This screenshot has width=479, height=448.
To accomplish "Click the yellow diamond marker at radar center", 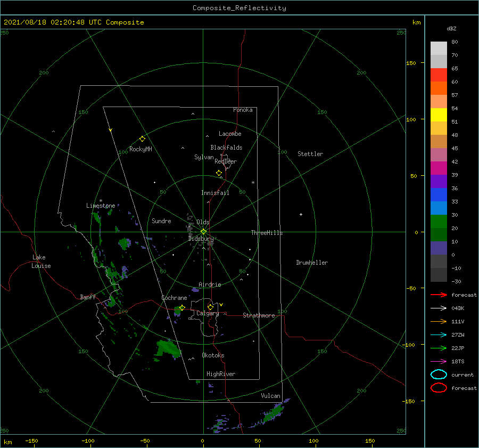I will pyautogui.click(x=203, y=232).
